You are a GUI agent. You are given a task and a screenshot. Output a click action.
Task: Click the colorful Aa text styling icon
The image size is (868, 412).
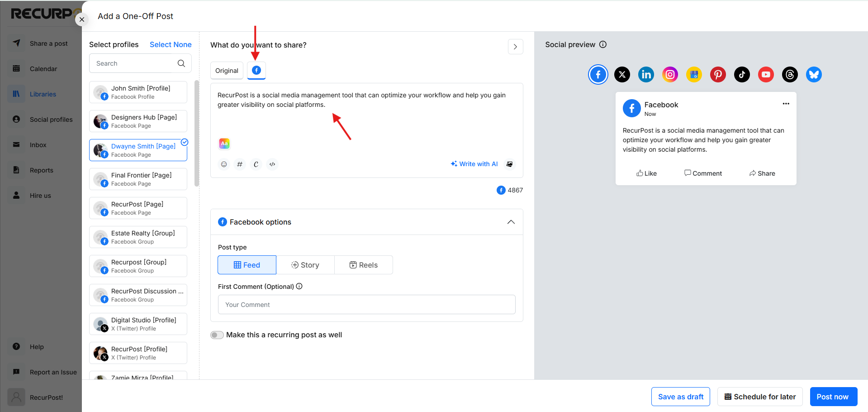coord(224,144)
